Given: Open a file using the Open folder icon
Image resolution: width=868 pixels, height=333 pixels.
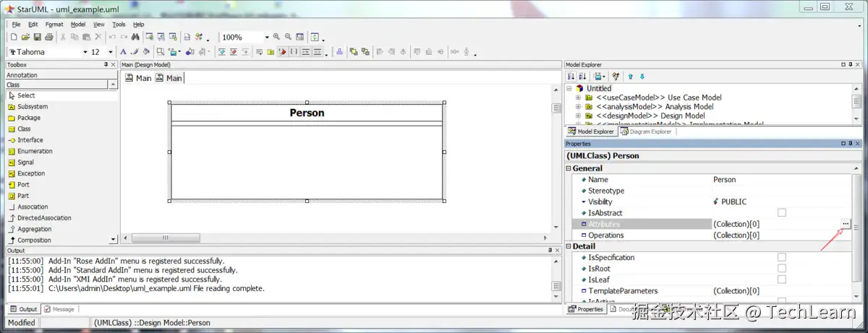Looking at the screenshot, I should tap(25, 38).
